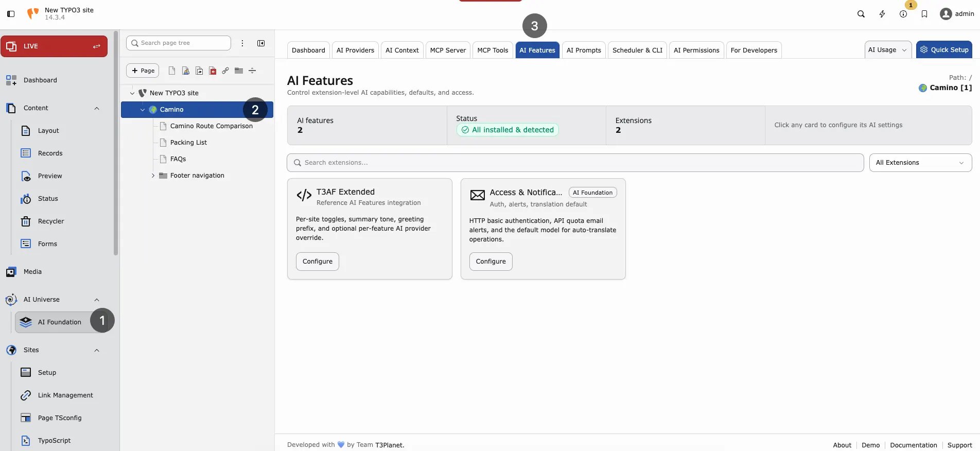
Task: Collapse the Content module group
Action: [97, 108]
